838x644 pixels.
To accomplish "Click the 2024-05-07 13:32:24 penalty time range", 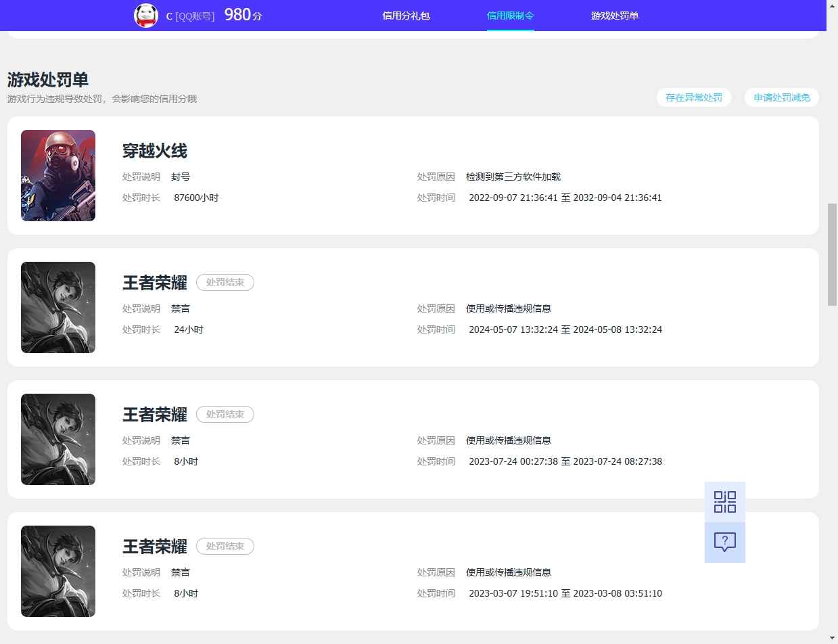I will [x=565, y=329].
